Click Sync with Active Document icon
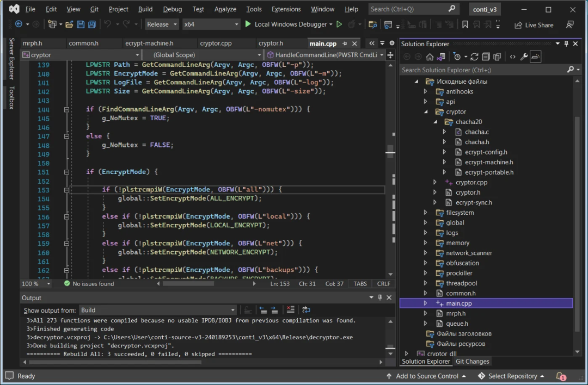Viewport: 588px width, 385px height. (x=474, y=57)
